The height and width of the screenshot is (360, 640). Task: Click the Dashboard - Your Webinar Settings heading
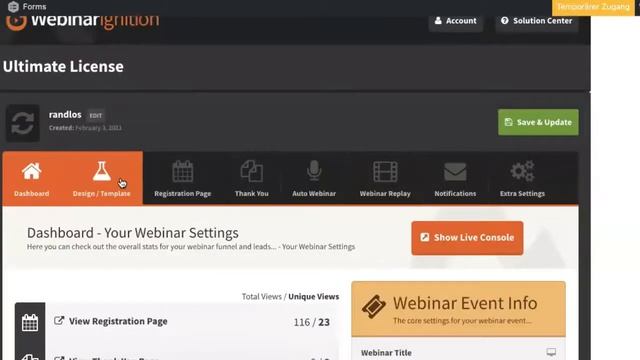click(x=133, y=233)
